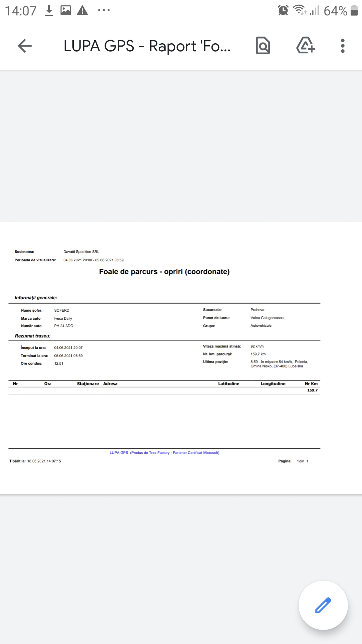This screenshot has width=362, height=644.
Task: Tap branch value 'Prahova'
Action: pyautogui.click(x=257, y=310)
